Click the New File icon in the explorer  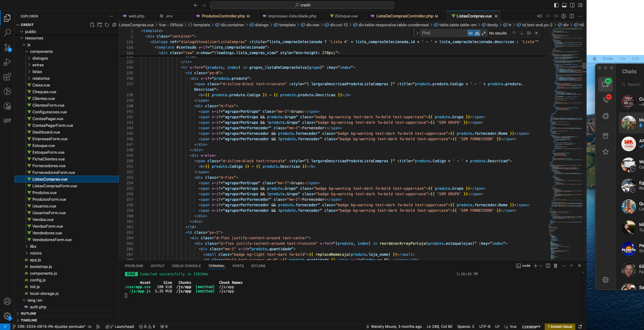click(92, 25)
